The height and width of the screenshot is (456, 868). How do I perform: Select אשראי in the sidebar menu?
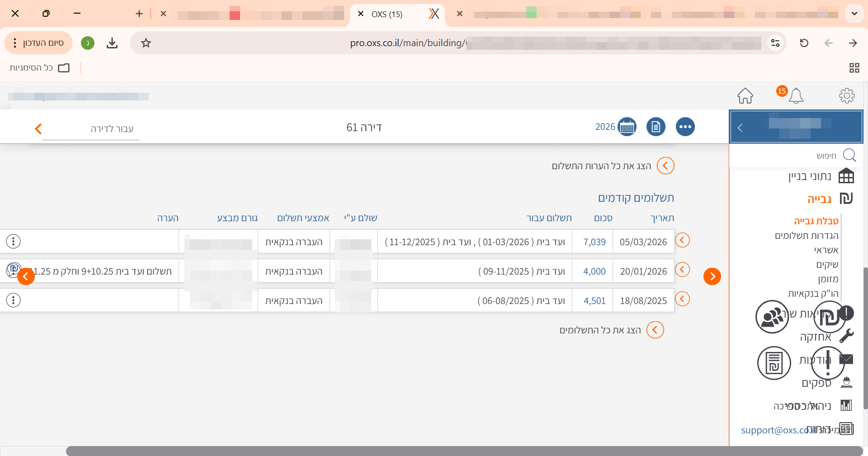click(x=826, y=250)
